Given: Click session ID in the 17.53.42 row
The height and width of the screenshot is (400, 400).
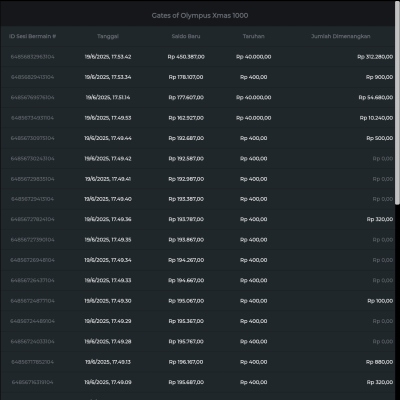Looking at the screenshot, I should pos(32,57).
